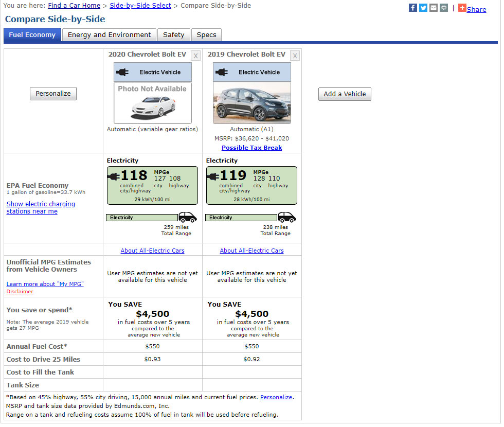Click Side-by-Side Select breadcrumb link
Image resolution: width=504 pixels, height=427 pixels.
(140, 6)
